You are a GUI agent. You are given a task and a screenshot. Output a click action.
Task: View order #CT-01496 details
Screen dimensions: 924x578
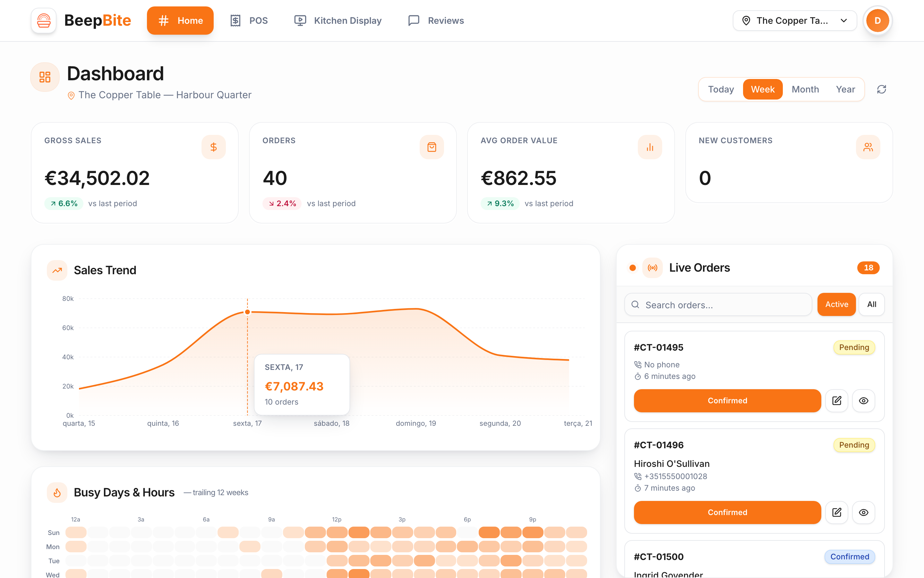(x=863, y=512)
